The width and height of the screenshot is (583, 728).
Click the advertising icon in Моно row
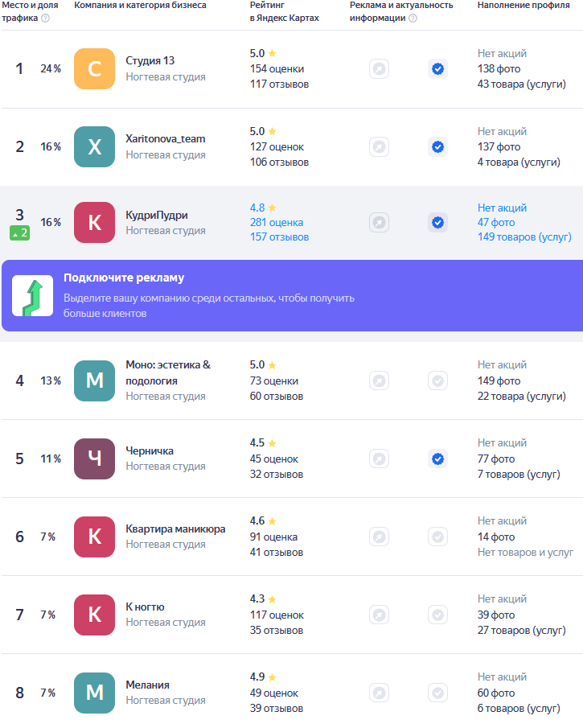pyautogui.click(x=380, y=381)
